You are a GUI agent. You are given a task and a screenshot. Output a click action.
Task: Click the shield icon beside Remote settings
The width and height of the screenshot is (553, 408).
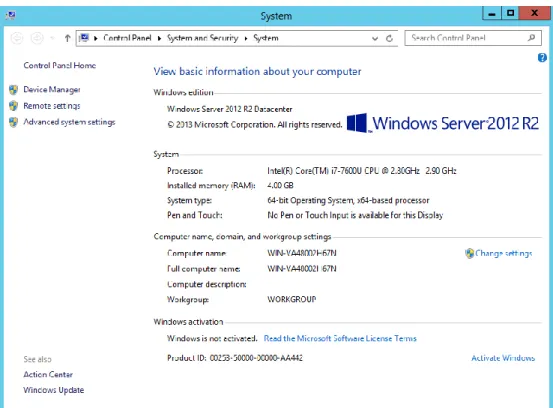(13, 105)
